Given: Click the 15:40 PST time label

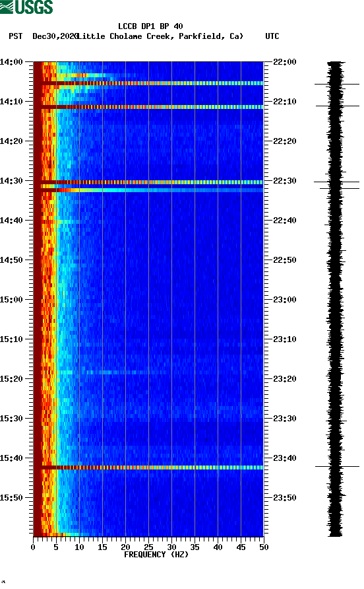Looking at the screenshot, I should coord(11,458).
